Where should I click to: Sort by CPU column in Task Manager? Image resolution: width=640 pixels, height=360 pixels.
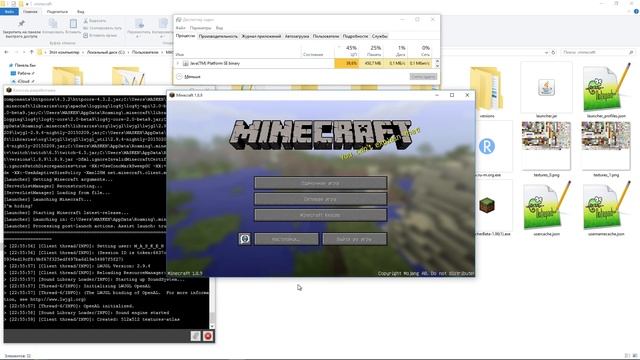coord(347,51)
